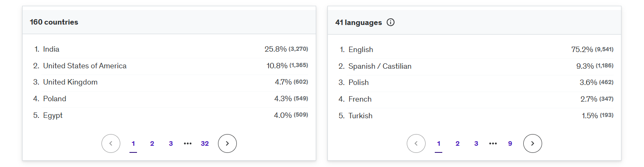Click the Spanish / Castilian entry
644x167 pixels.
(x=380, y=66)
